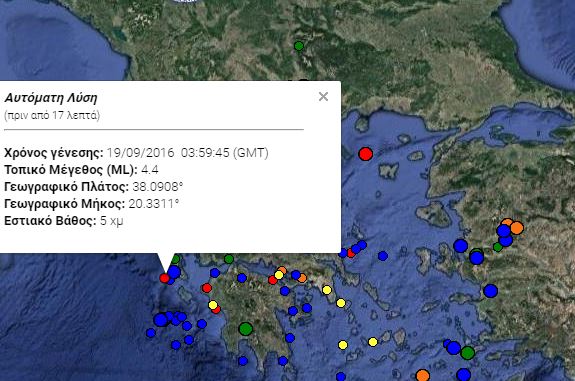This screenshot has height=381, width=575.
Task: Select the isolated blue marker in central Aegean
Action: 383,256
